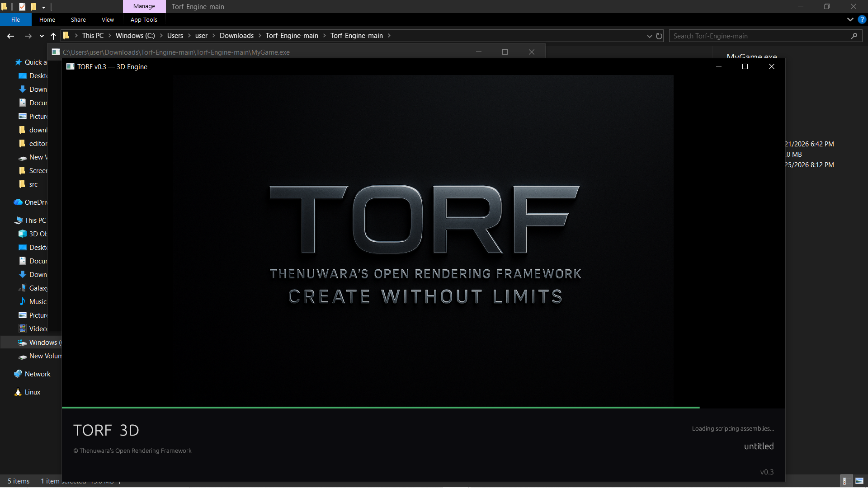
Task: Open the File menu tab
Action: click(x=16, y=19)
